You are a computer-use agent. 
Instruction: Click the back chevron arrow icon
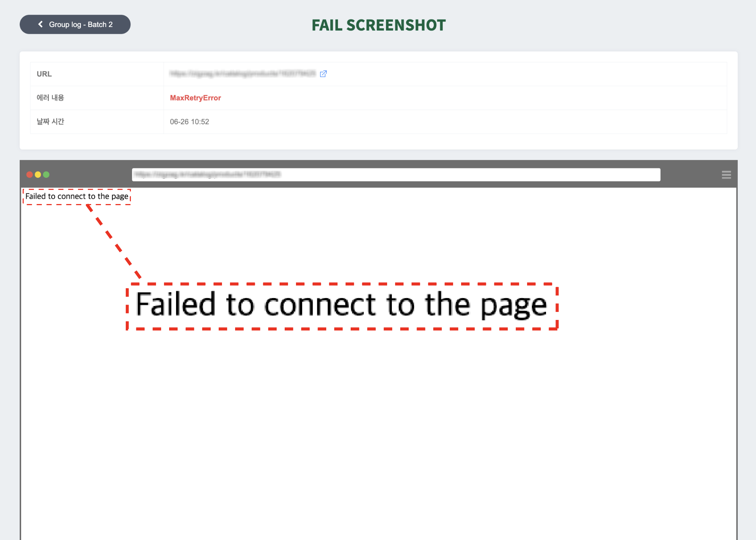(40, 24)
